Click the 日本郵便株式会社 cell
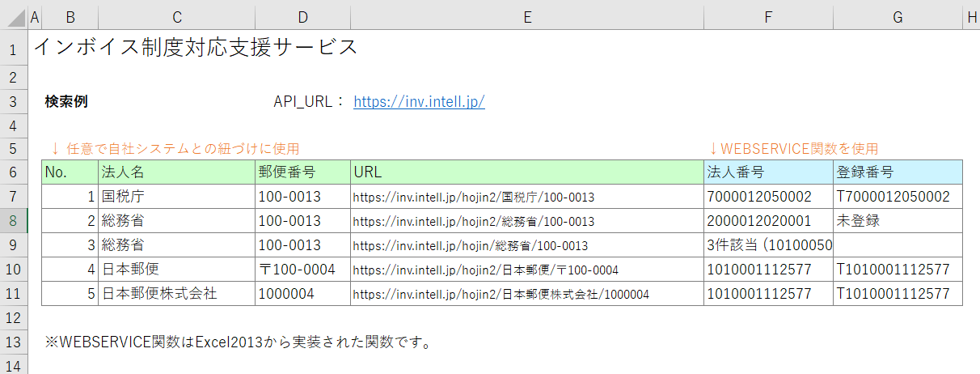This screenshot has height=374, width=980. pyautogui.click(x=176, y=294)
